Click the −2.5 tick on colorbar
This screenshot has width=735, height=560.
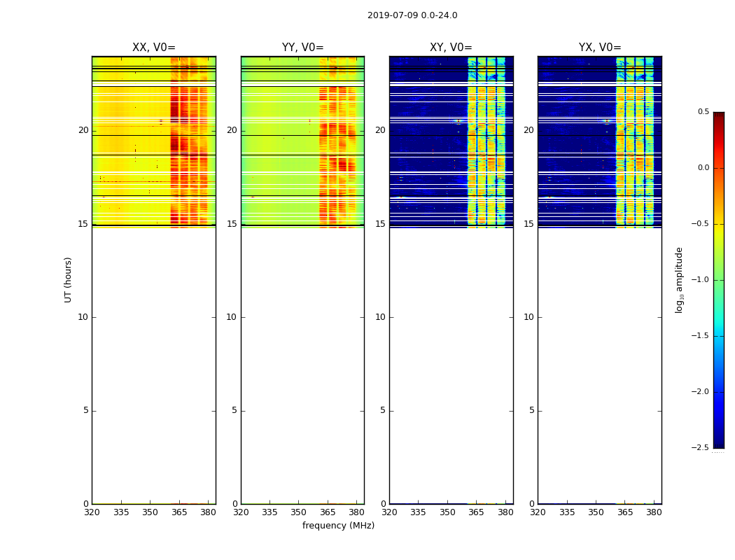click(x=700, y=447)
